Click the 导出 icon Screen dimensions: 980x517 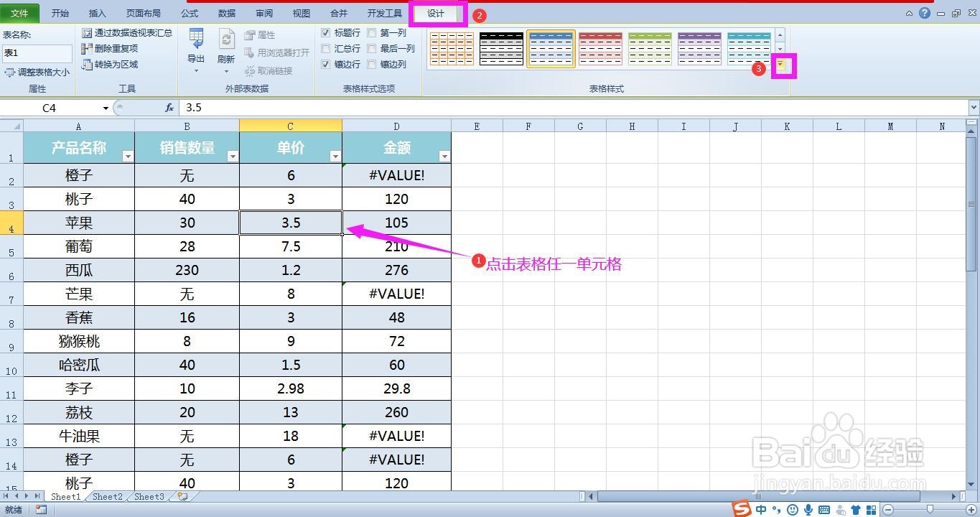coord(195,45)
